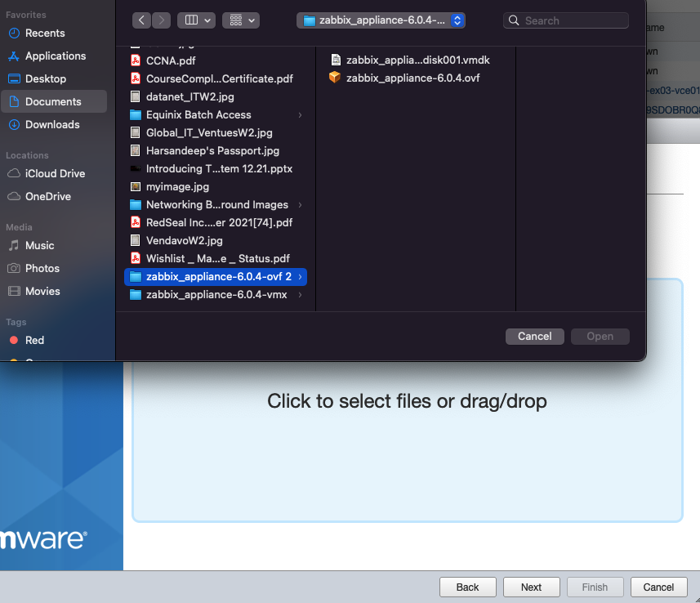Image resolution: width=700 pixels, height=603 pixels.
Task: Select RedSeal Inc....er 2021[74].pdf file
Action: tap(216, 222)
